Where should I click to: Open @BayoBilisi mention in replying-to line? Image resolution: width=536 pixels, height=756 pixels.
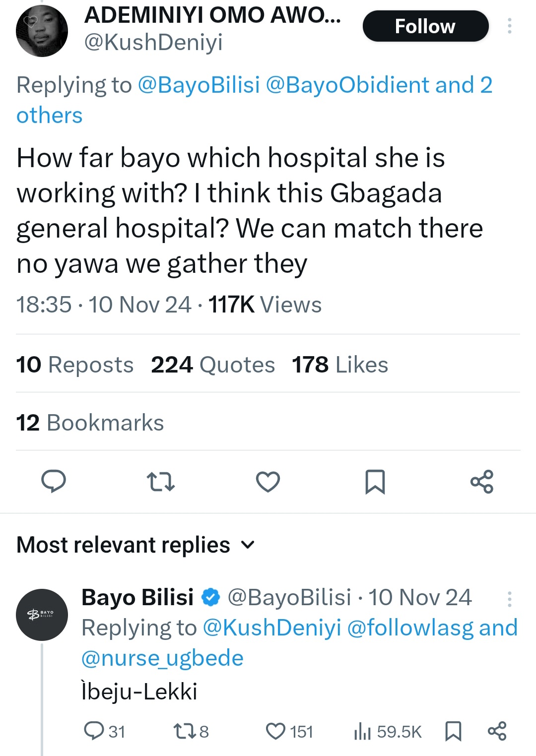pos(199,85)
